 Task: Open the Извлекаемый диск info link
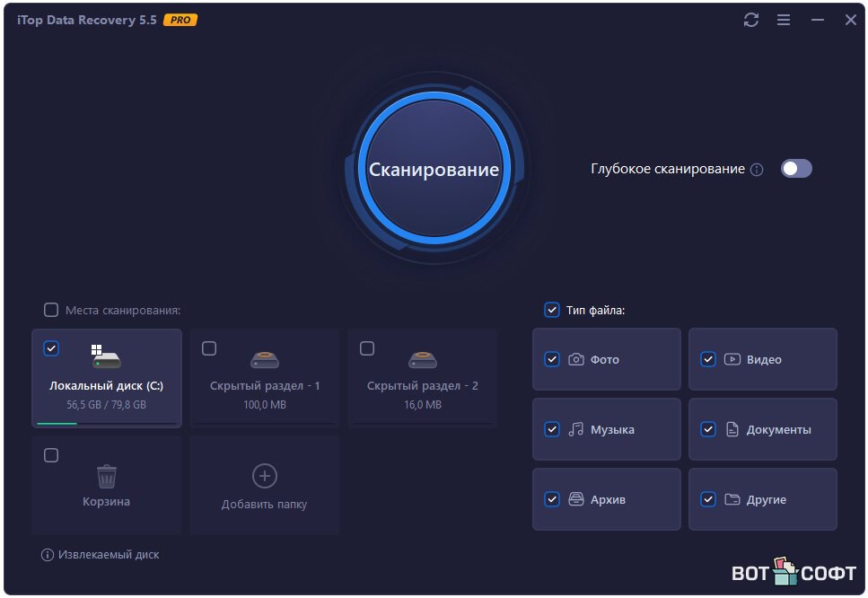100,555
